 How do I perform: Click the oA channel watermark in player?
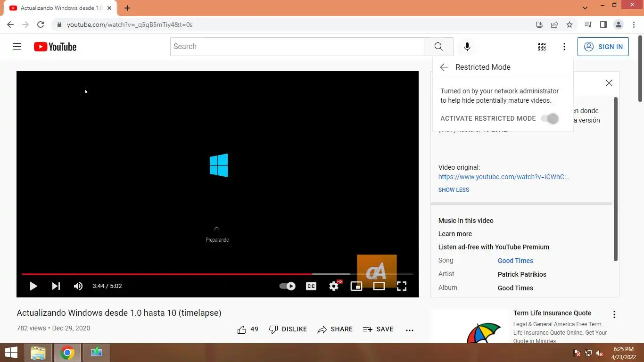377,271
